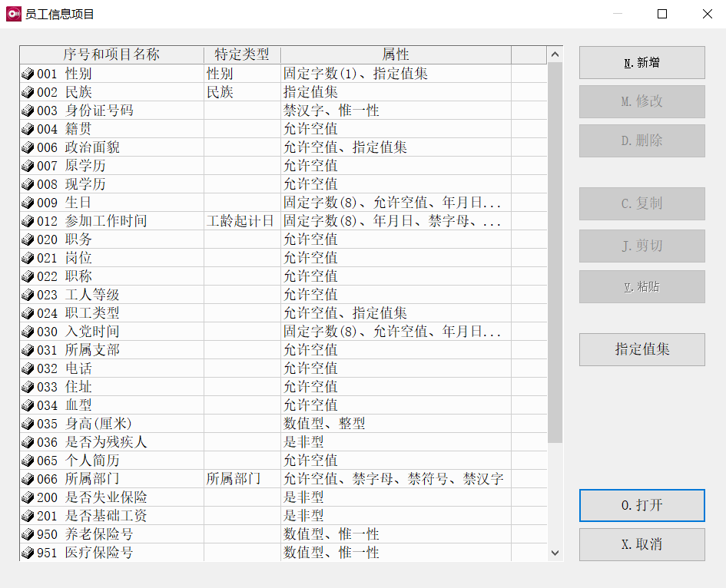Click the V.粘贴 paste button
Viewport: 726px width, 588px height.
[641, 286]
